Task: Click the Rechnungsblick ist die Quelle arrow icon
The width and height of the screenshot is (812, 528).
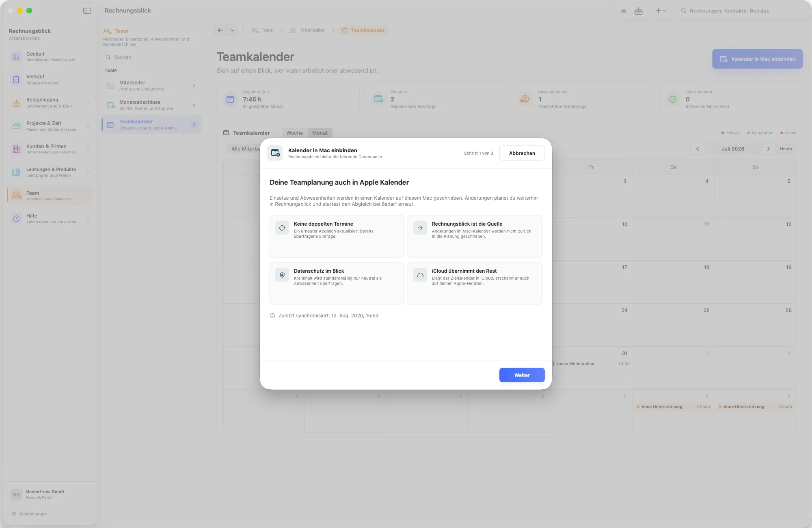Action: [420, 228]
